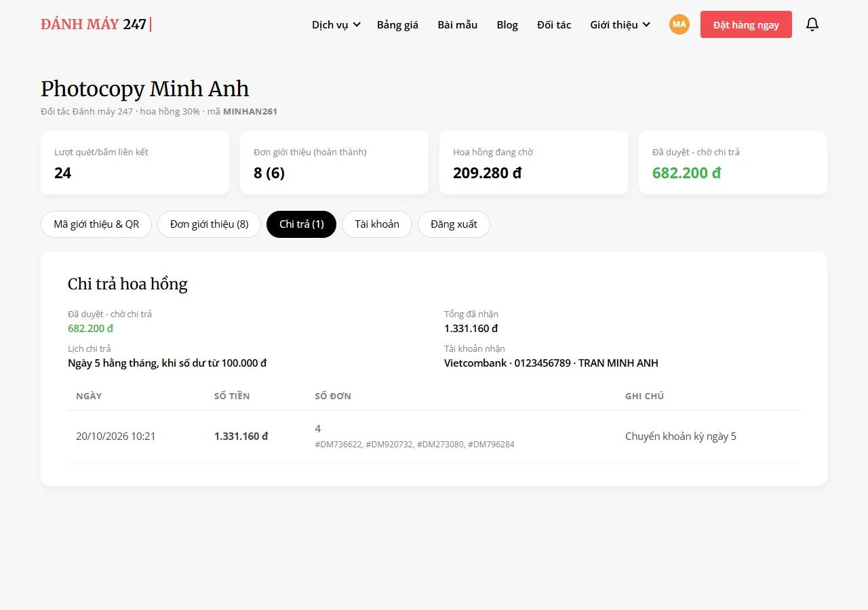Switch to the Đơn giới thiệu (8) tab

tap(210, 224)
